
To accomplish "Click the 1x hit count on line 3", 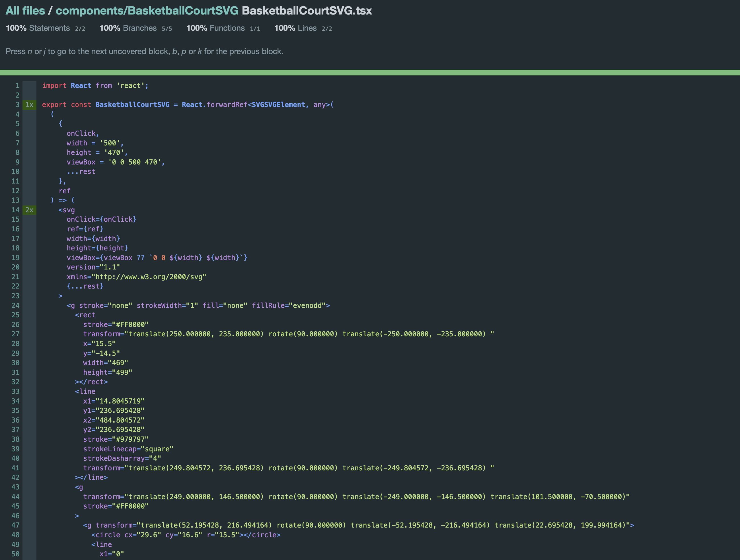I will click(29, 105).
